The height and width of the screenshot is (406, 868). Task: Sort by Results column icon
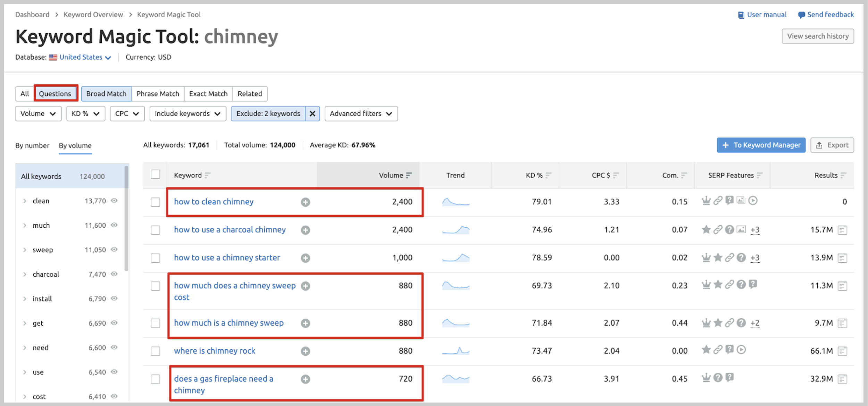coord(843,175)
